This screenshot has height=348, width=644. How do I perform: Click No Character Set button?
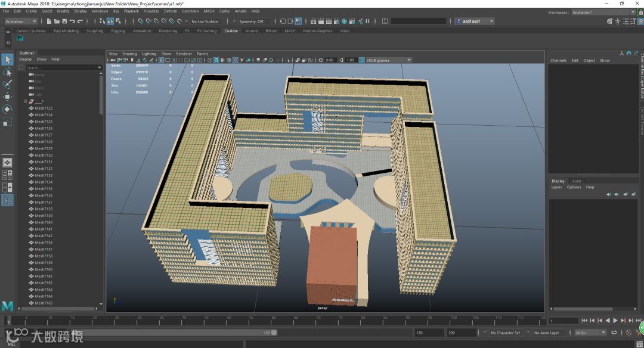(505, 333)
